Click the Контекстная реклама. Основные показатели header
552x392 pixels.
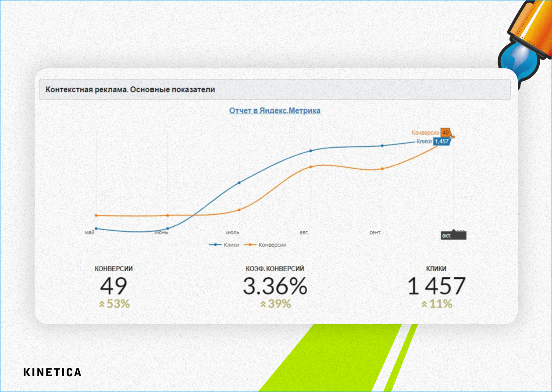pos(275,90)
